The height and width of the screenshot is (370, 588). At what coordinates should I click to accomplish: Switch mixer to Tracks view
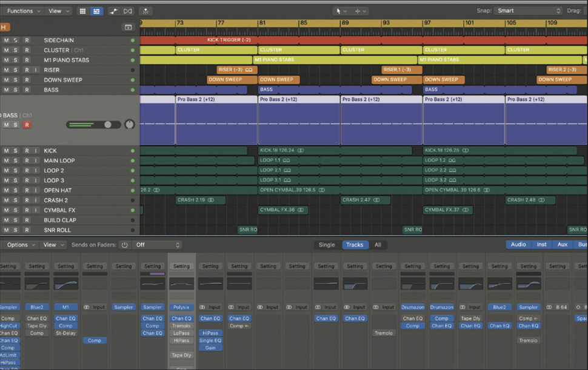pos(355,245)
